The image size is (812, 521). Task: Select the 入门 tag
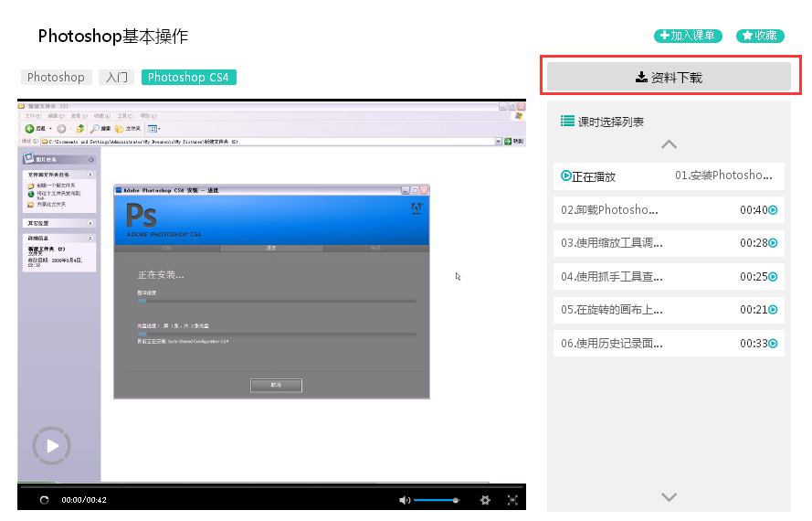click(116, 78)
